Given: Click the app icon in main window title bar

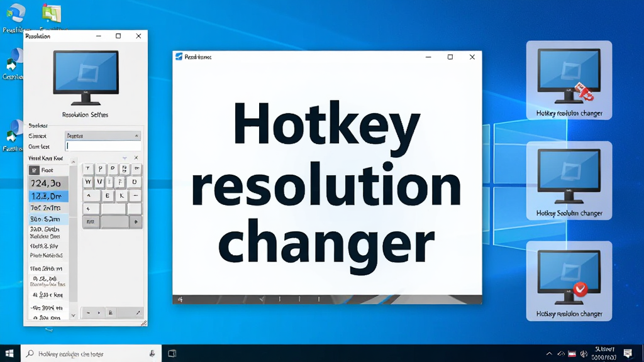Looking at the screenshot, I should click(179, 57).
